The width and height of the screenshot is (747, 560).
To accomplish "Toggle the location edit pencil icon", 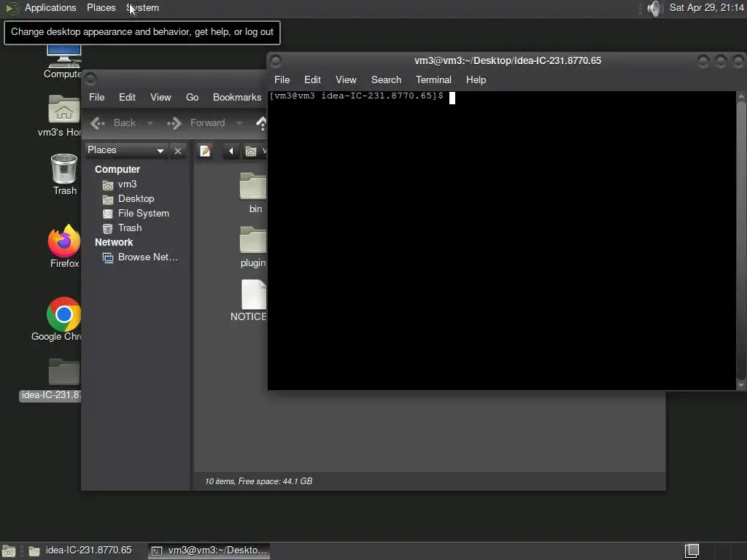I will coord(205,151).
